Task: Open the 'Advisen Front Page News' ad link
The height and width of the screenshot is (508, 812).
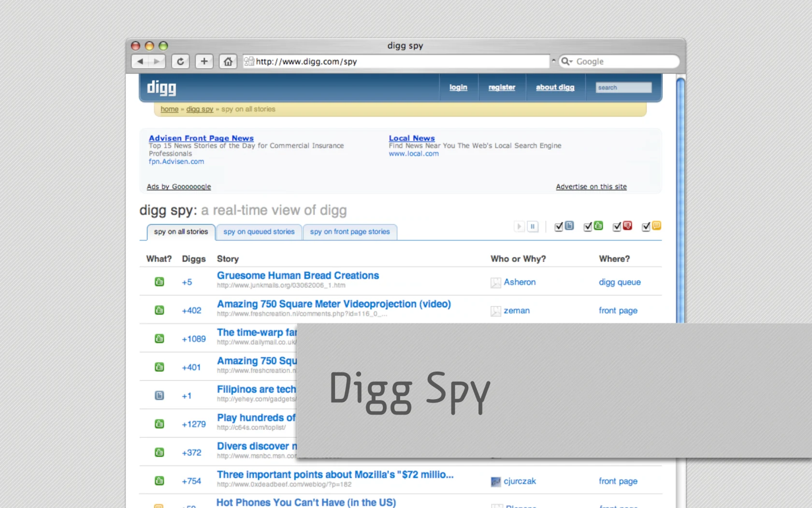Action: tap(201, 138)
